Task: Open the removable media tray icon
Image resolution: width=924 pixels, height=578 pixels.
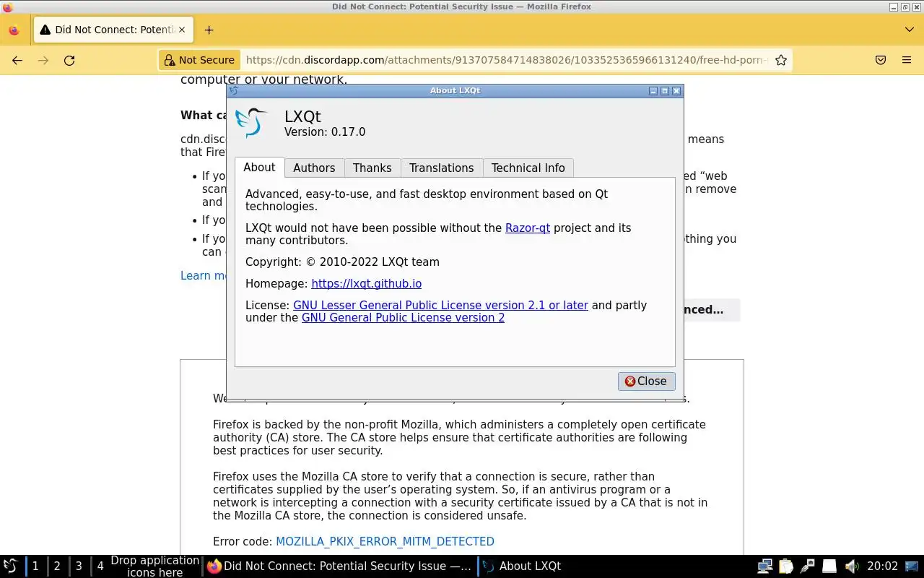Action: 829,566
